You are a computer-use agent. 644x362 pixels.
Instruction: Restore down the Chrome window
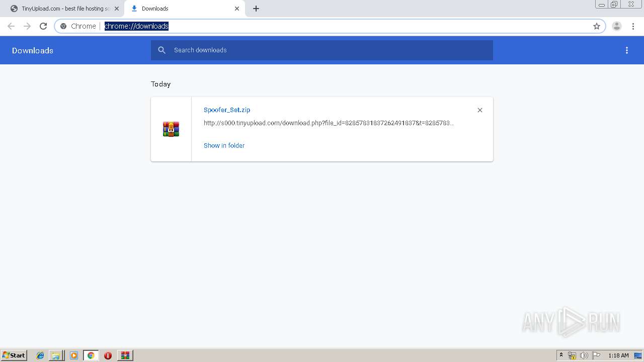pos(614,4)
